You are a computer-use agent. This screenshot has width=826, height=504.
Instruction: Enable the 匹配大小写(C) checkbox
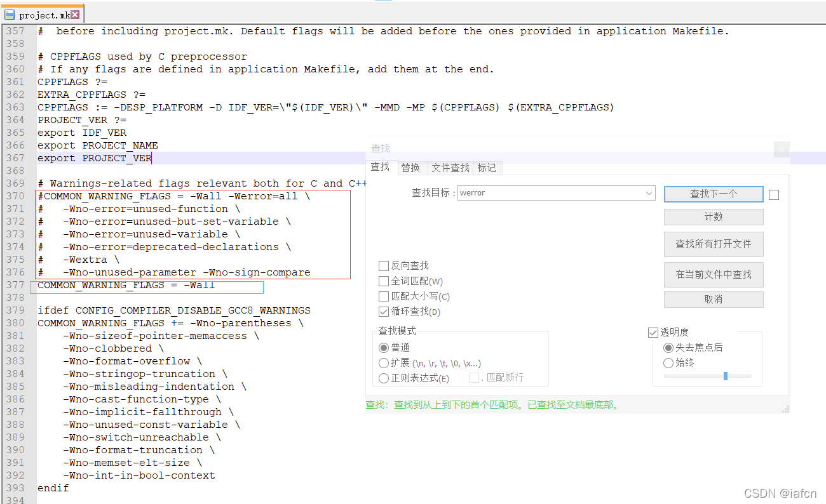point(383,296)
